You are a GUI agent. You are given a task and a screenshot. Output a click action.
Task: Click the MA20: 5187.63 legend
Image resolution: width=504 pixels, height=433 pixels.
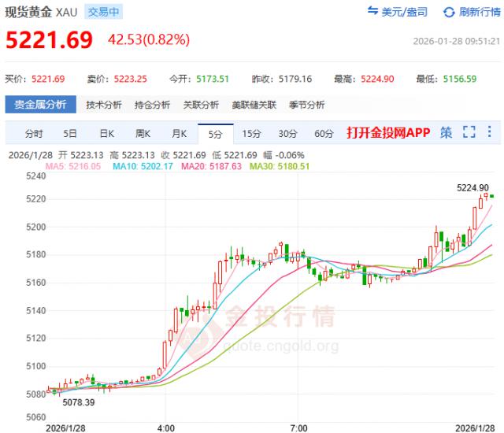(x=211, y=166)
